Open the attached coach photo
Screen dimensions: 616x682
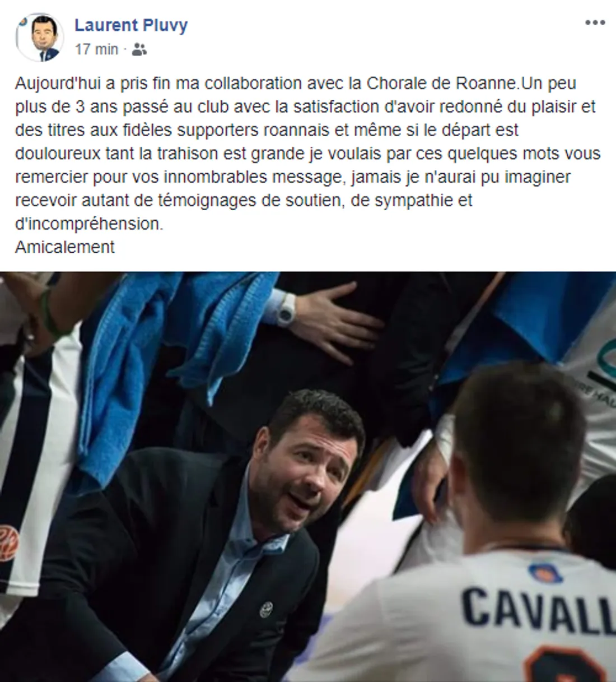coord(308,477)
